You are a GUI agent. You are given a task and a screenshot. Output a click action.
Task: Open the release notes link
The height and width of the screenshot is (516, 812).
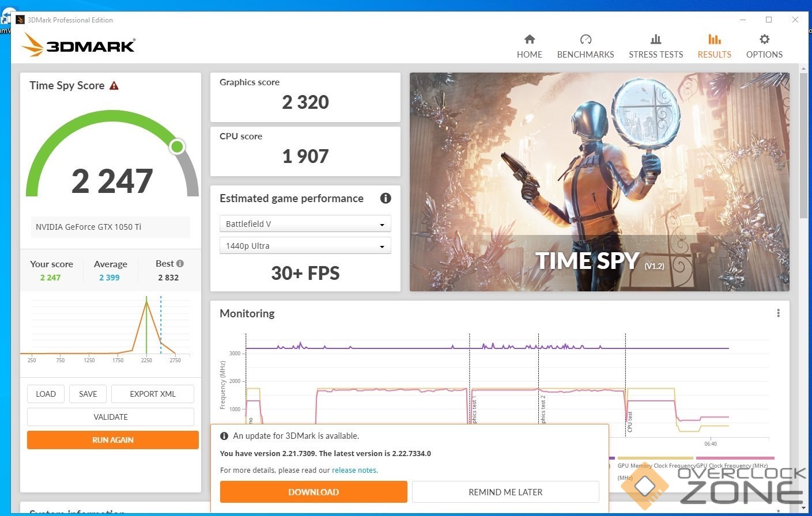coord(354,470)
